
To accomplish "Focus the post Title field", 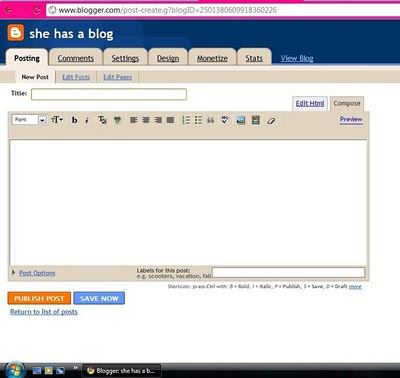I will (109, 94).
